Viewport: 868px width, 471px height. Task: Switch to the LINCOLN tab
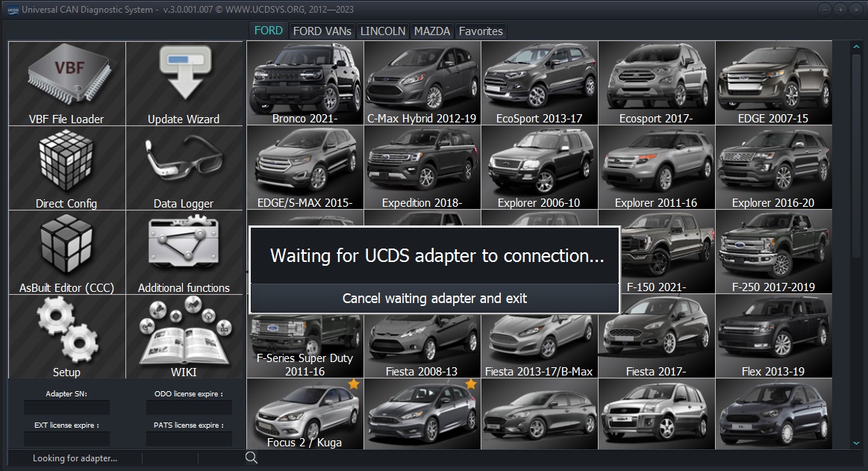[383, 31]
